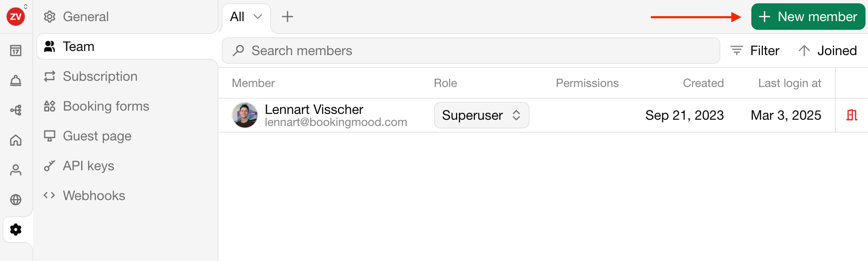868x261 pixels.
Task: Open the home icon in left sidebar
Action: pos(16,140)
